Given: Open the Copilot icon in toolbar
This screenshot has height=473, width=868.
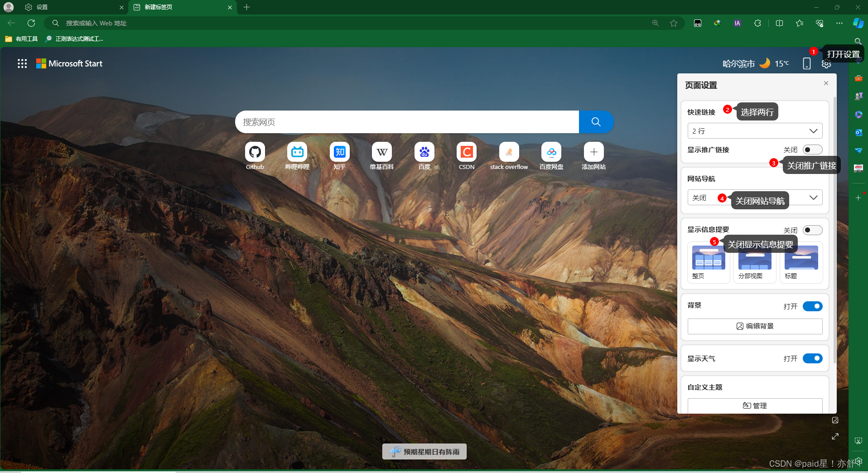Looking at the screenshot, I should (858, 23).
